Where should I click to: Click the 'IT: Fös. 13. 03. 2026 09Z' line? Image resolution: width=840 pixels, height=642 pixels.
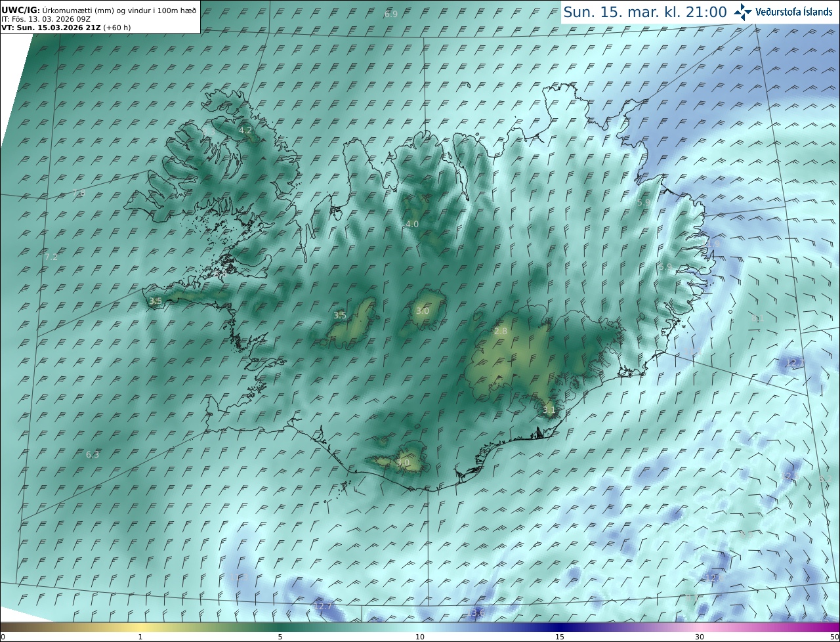(x=47, y=19)
